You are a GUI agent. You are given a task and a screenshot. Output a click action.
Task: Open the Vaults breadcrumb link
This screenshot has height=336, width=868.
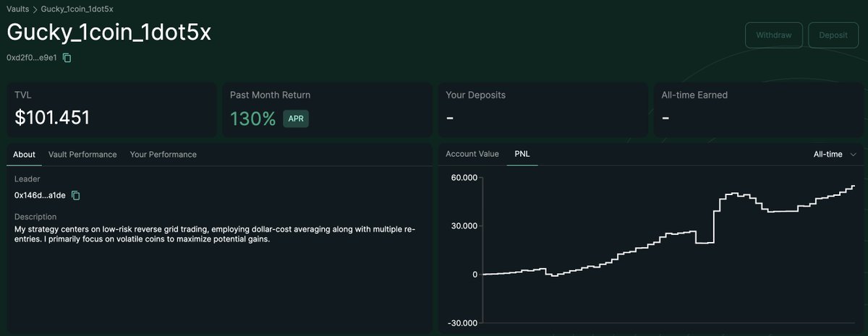click(x=19, y=9)
